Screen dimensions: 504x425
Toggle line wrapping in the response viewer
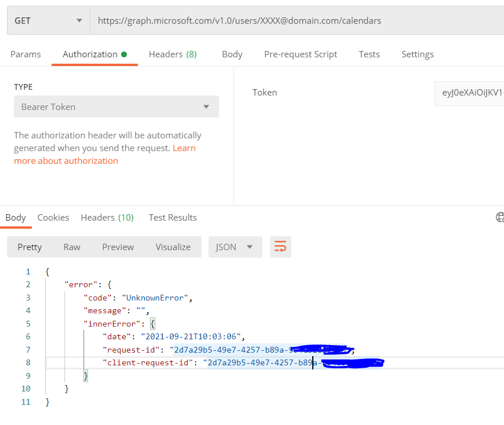[280, 247]
